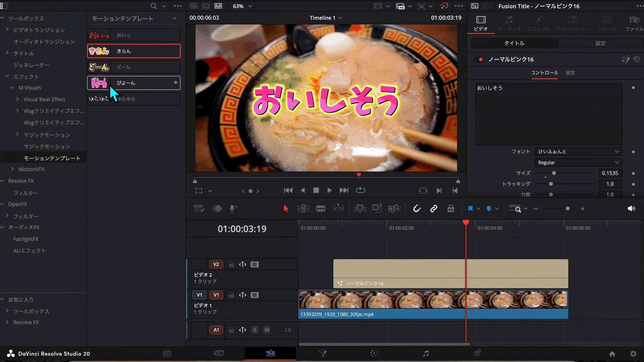This screenshot has width=644, height=362.
Task: Click the タイトル button in the inspector
Action: coord(514,43)
